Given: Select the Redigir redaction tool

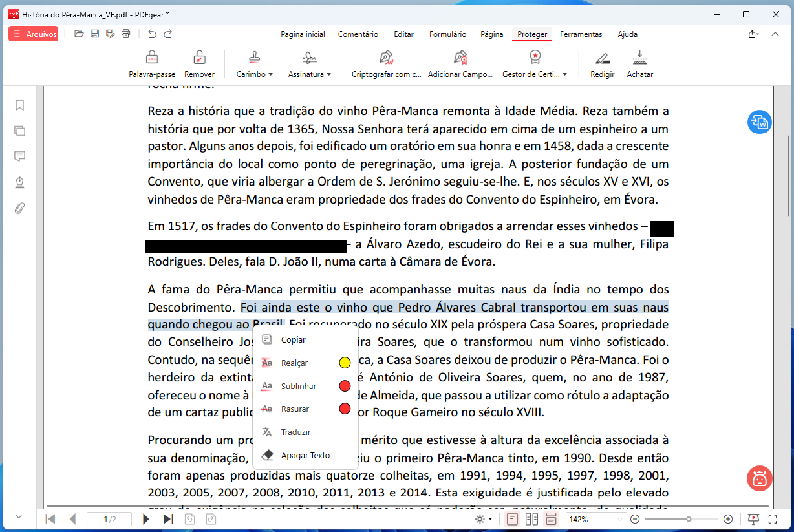Looking at the screenshot, I should 602,59.
